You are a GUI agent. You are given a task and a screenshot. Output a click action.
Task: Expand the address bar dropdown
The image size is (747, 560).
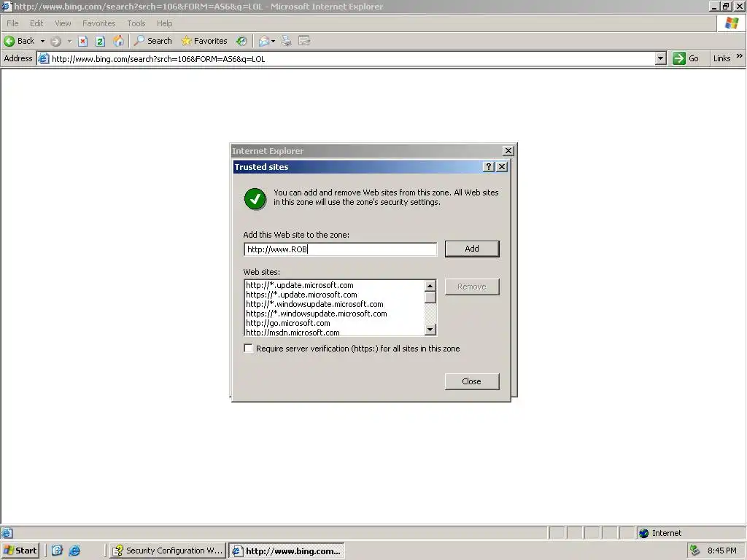click(x=660, y=58)
